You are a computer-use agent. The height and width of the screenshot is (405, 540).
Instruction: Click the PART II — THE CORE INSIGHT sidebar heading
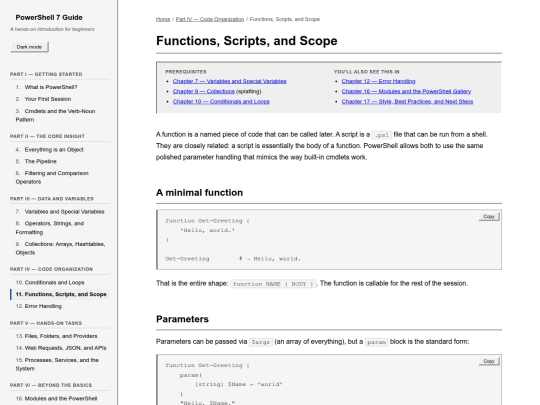[x=47, y=136]
